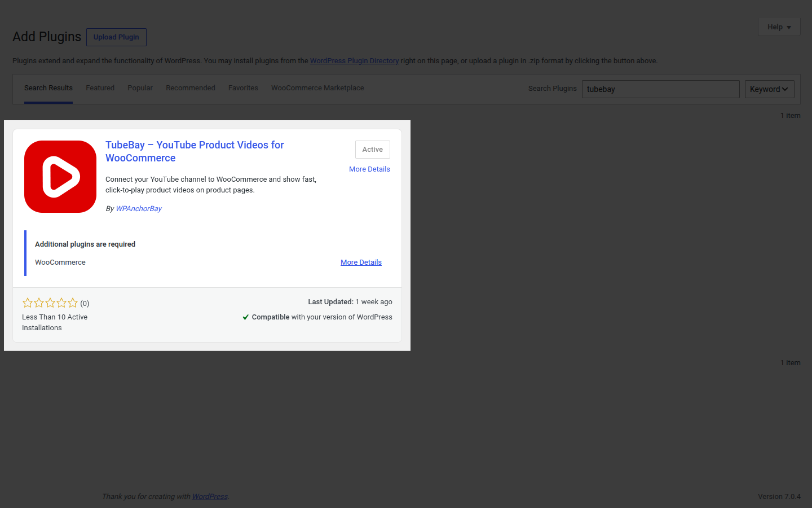This screenshot has height=508, width=812.
Task: Click the five-star rating for TubeBay
Action: [x=50, y=303]
